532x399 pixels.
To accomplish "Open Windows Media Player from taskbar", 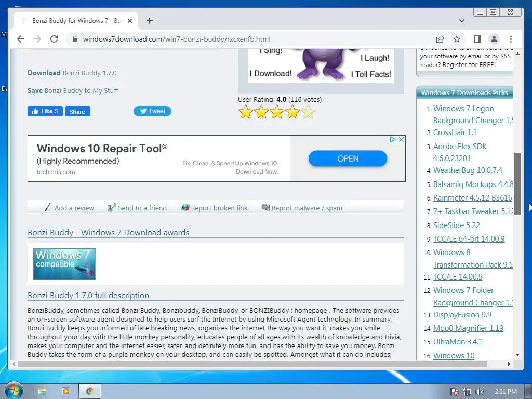I will [66, 391].
